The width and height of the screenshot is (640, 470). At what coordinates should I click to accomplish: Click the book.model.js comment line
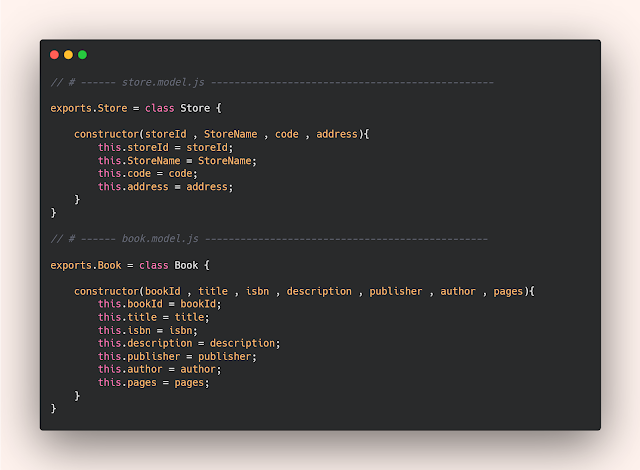pos(269,238)
